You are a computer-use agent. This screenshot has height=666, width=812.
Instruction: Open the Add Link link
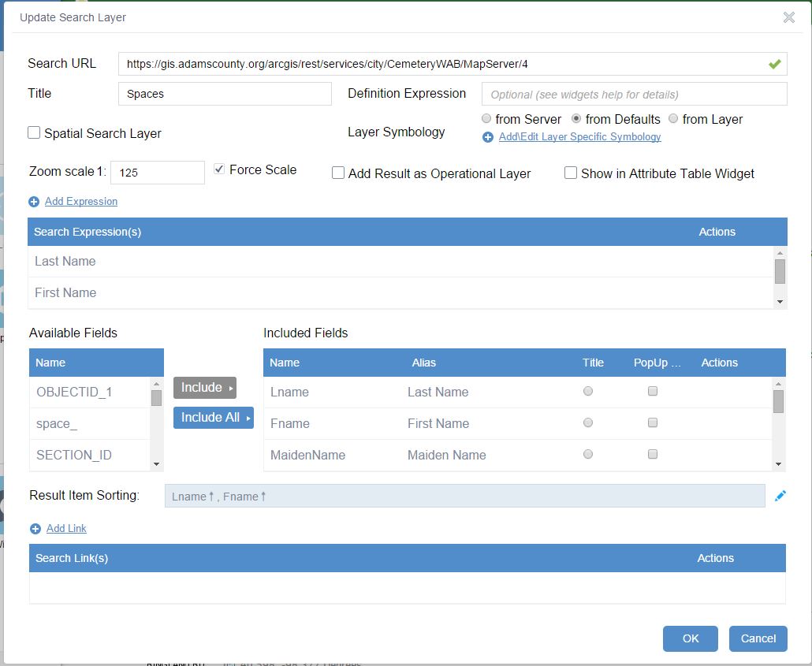(66, 528)
